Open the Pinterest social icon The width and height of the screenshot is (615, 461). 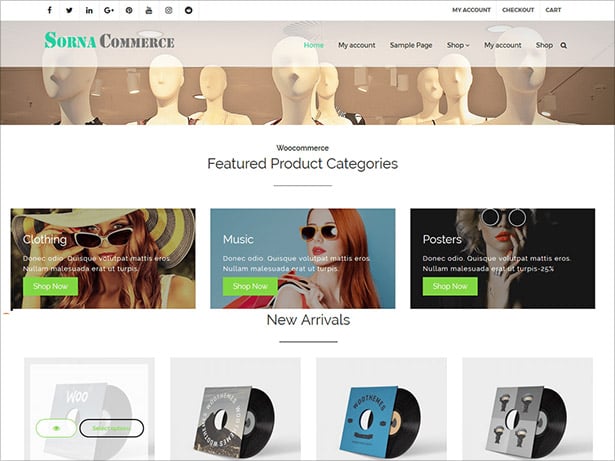[x=129, y=10]
